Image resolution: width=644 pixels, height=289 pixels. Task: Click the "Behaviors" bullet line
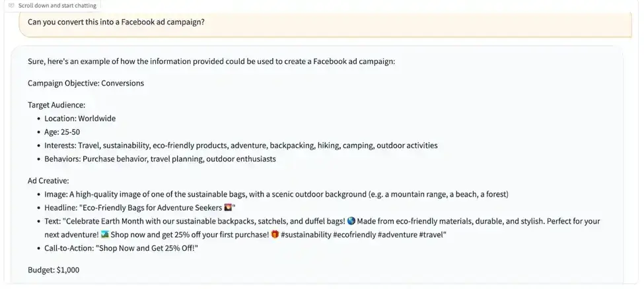(160, 159)
